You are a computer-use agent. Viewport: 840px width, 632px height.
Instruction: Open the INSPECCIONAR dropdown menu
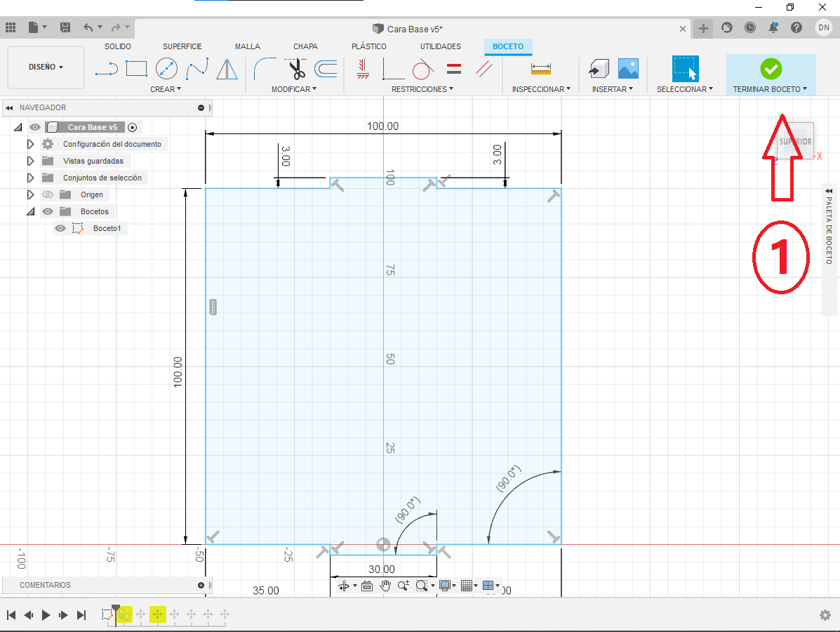pos(541,89)
